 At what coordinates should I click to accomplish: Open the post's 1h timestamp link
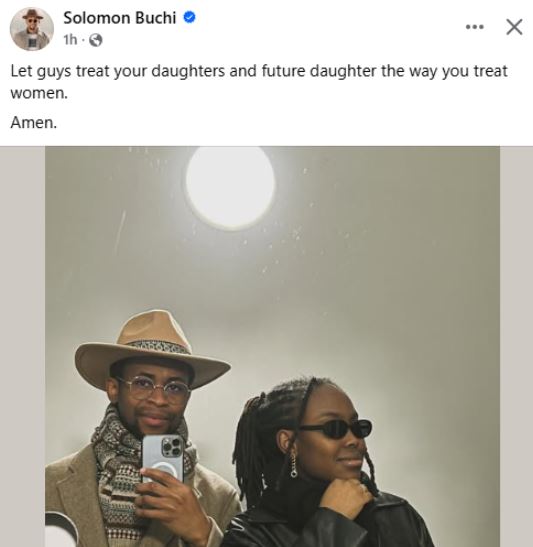[70, 40]
